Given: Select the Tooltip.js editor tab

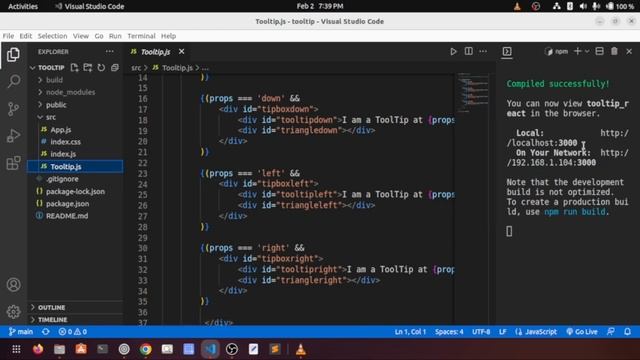Looking at the screenshot, I should pos(155,52).
